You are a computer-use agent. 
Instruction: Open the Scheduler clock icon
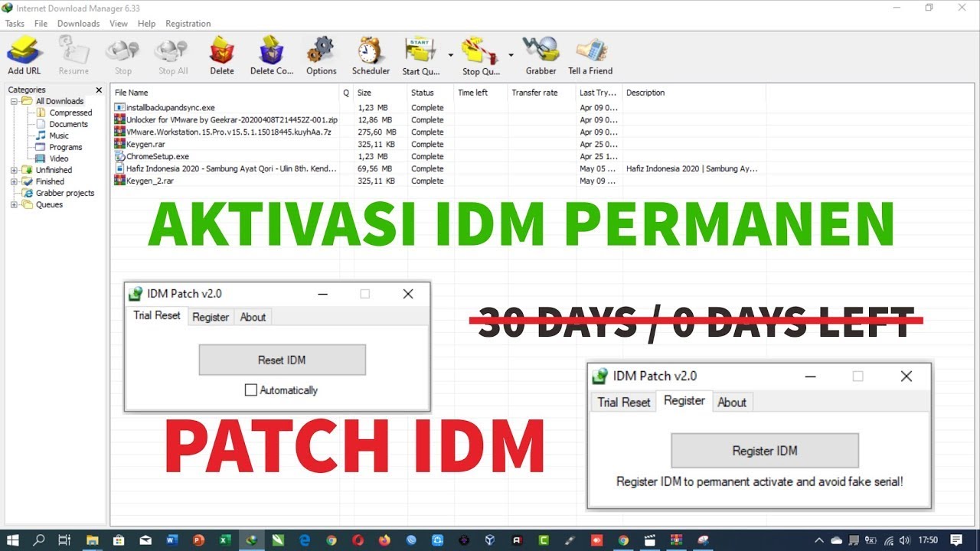point(371,55)
